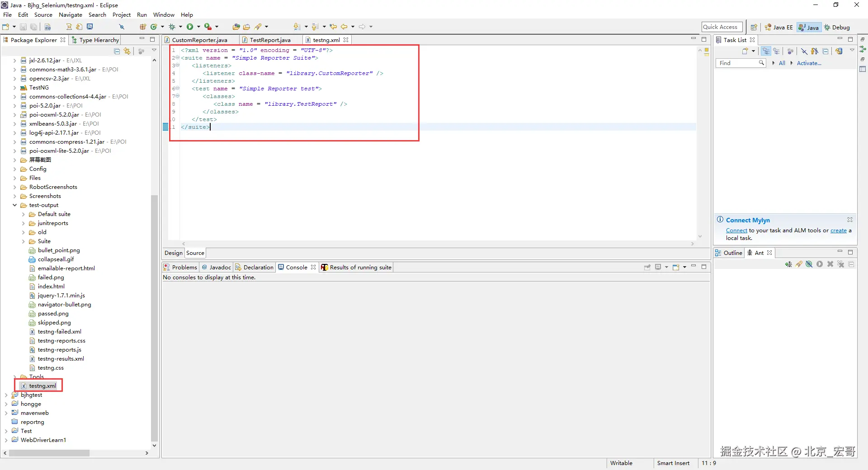Toggle Pin Console button
Viewport: 868px width, 470px height.
(x=647, y=267)
